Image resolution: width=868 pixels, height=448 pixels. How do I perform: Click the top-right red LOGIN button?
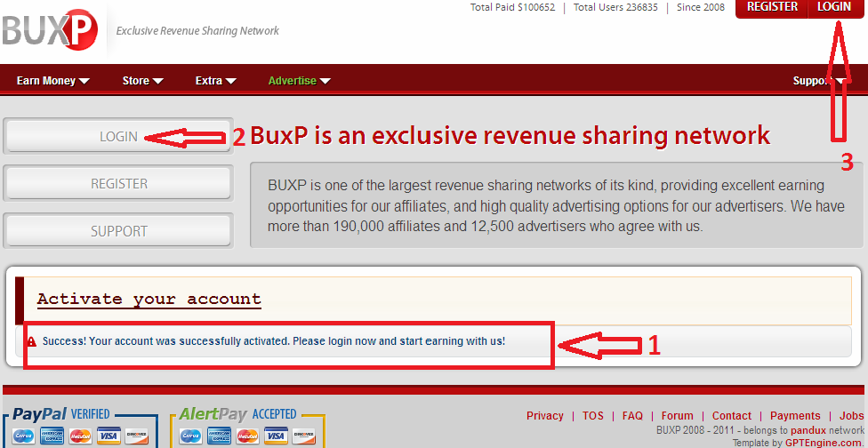click(834, 7)
